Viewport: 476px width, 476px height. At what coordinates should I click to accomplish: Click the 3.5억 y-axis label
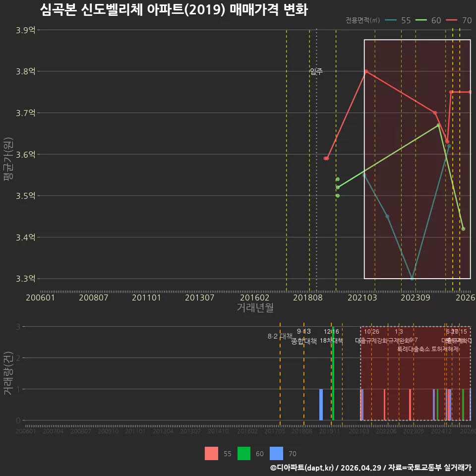point(25,196)
